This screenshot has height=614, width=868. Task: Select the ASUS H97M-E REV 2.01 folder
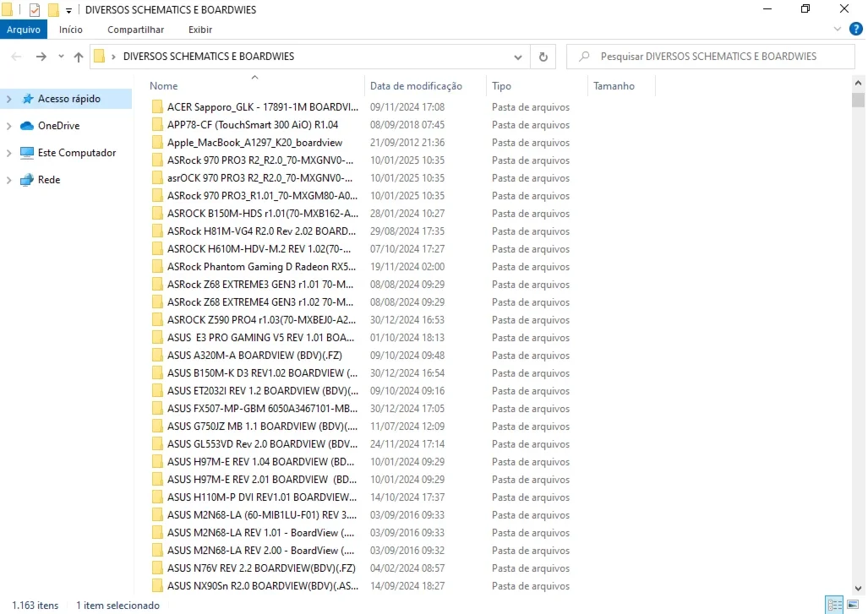tap(262, 479)
